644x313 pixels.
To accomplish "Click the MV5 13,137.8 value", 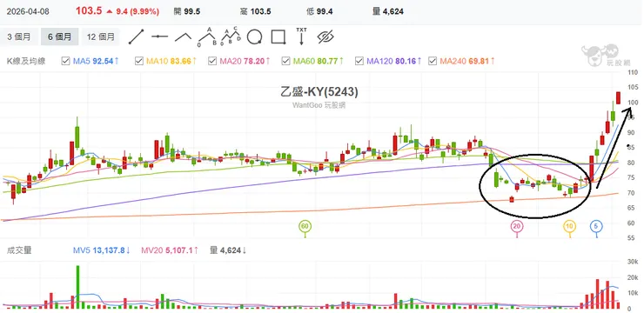I will click(102, 250).
